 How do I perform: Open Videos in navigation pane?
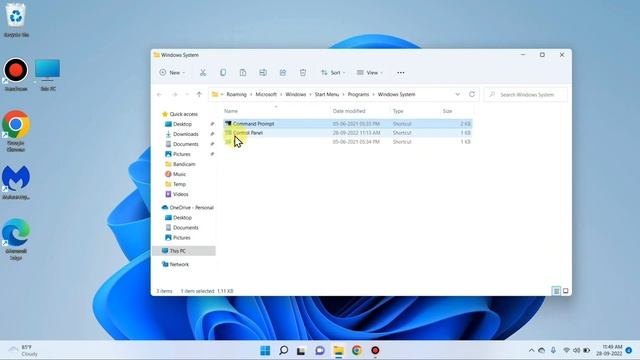click(x=177, y=194)
